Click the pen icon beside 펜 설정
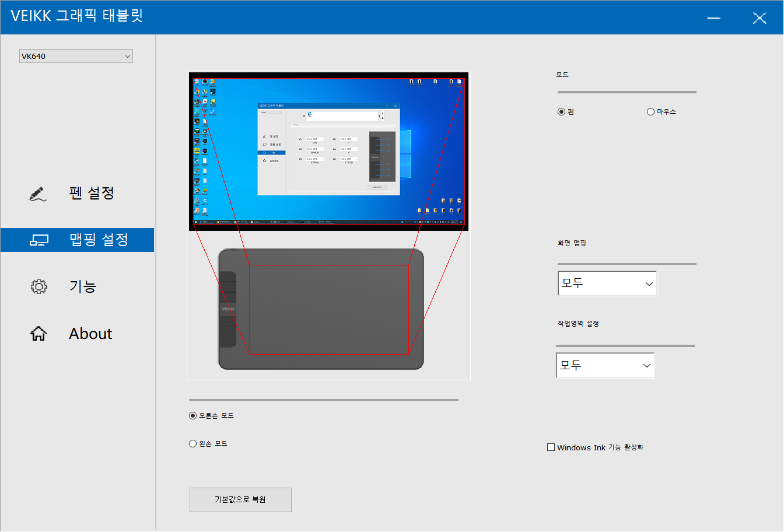 tap(38, 194)
